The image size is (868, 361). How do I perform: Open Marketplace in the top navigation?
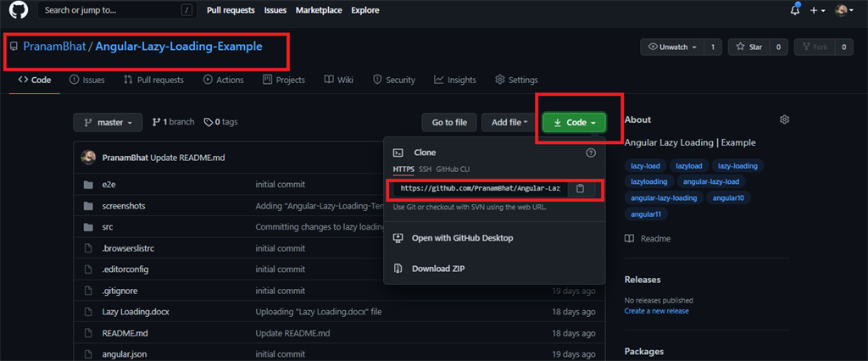319,10
